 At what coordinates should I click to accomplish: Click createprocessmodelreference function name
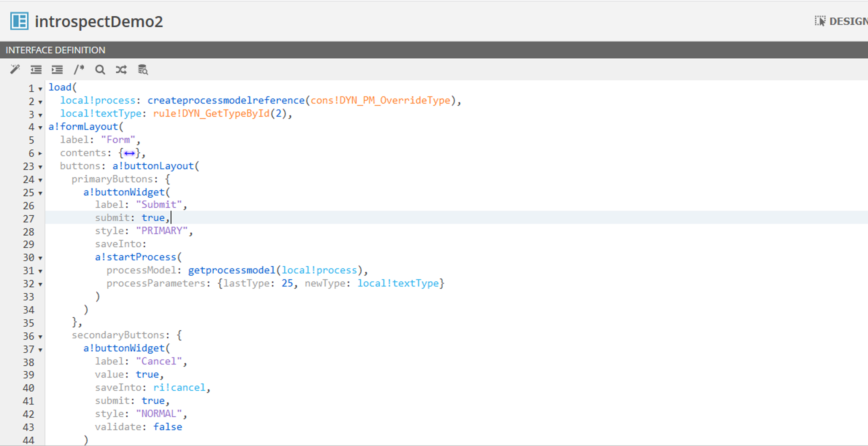226,100
